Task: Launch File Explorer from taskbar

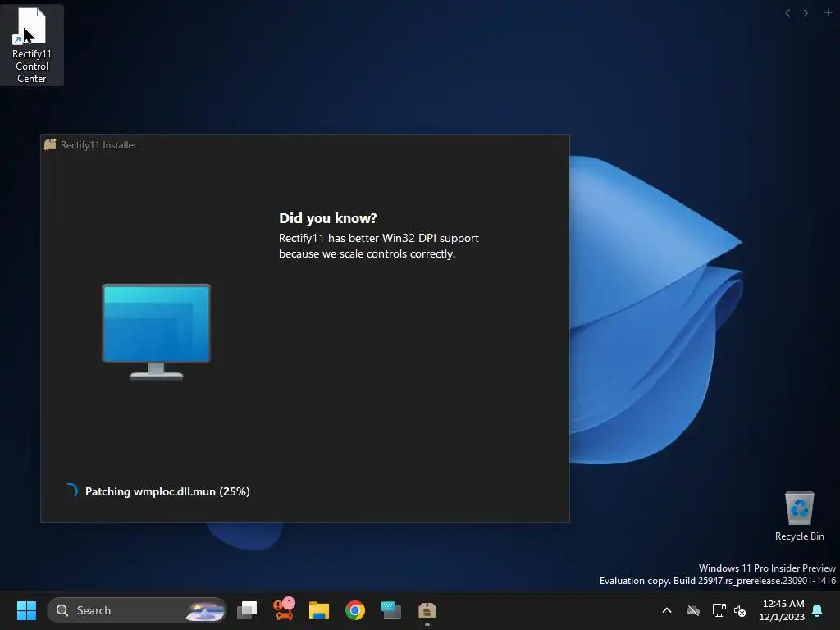Action: 319,610
